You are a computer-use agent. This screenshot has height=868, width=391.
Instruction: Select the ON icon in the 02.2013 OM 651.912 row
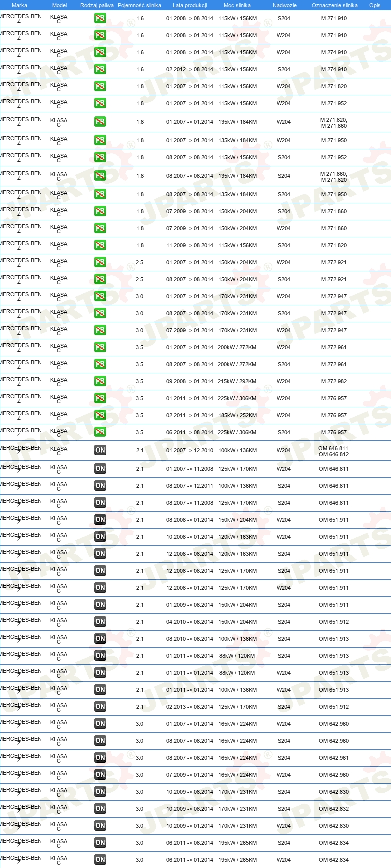[100, 707]
